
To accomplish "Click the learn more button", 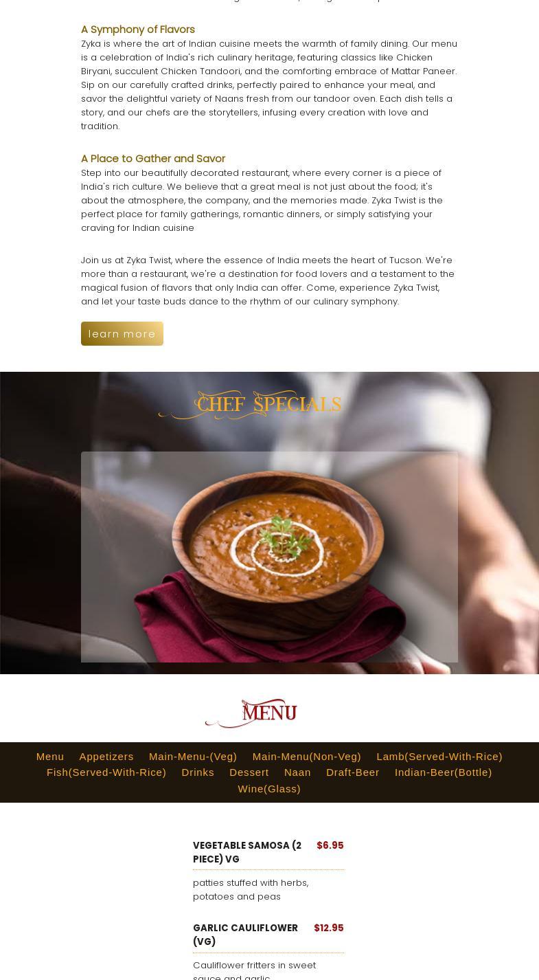I will click(122, 333).
